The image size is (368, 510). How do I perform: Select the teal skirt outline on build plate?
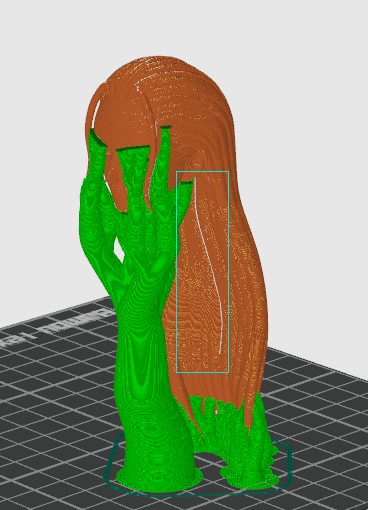click(x=198, y=467)
